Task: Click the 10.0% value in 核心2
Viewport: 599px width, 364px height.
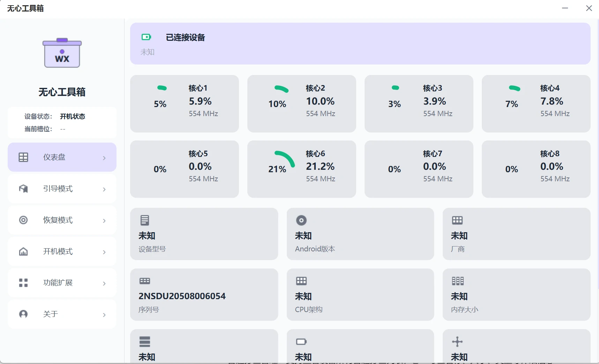Action: pos(320,101)
